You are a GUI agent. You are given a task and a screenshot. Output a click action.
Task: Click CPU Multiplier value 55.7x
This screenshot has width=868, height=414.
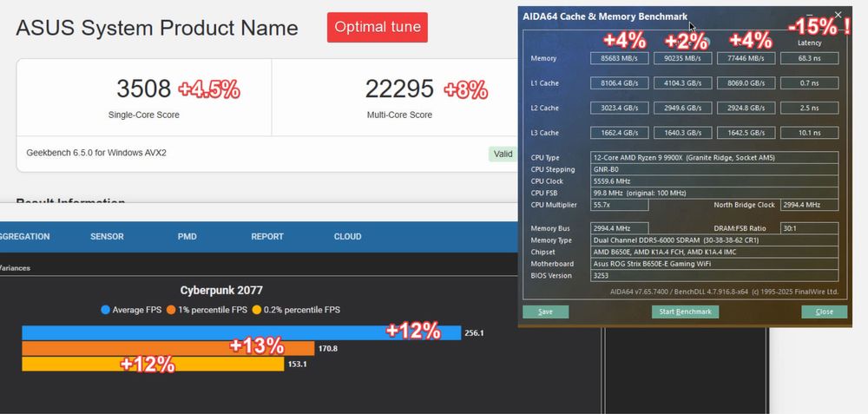coord(619,205)
